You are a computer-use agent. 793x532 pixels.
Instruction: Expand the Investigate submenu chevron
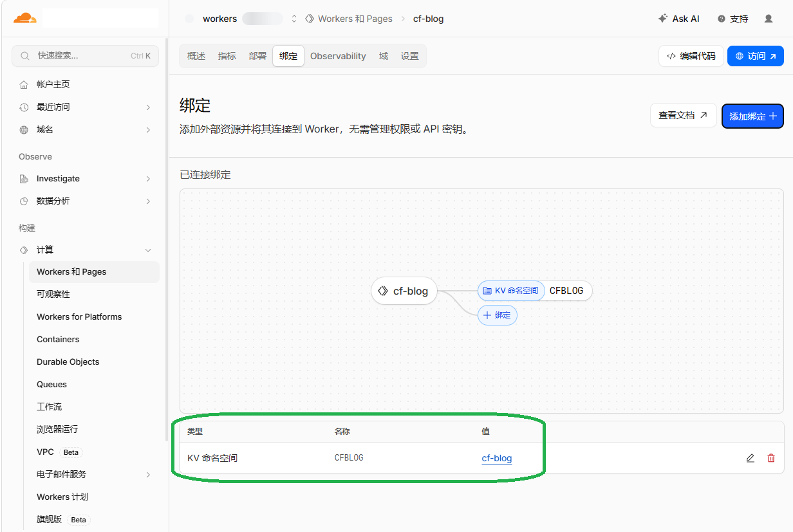pyautogui.click(x=148, y=178)
